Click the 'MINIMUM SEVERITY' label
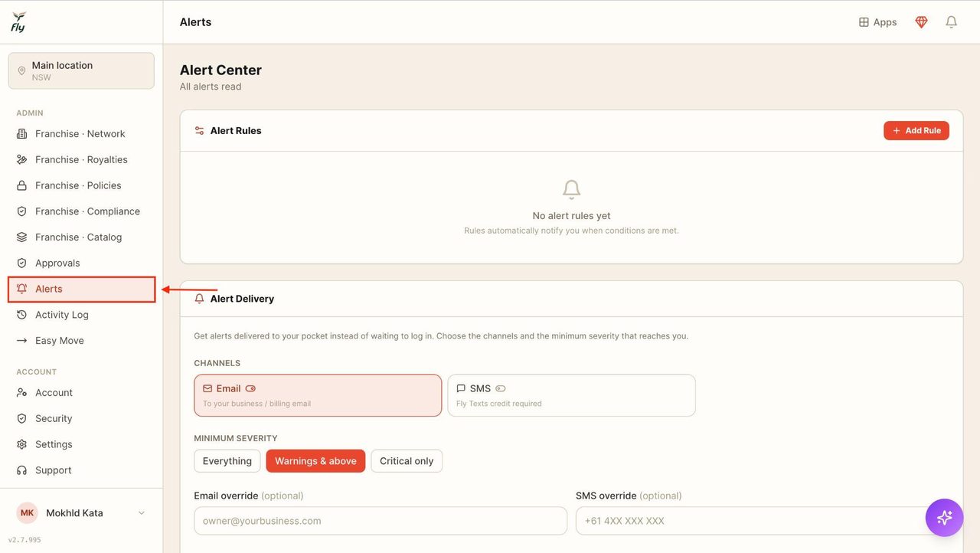 [x=236, y=439]
